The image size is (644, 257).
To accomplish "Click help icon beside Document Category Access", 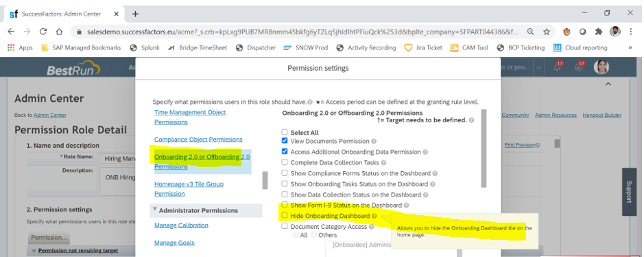I will pyautogui.click(x=371, y=227).
